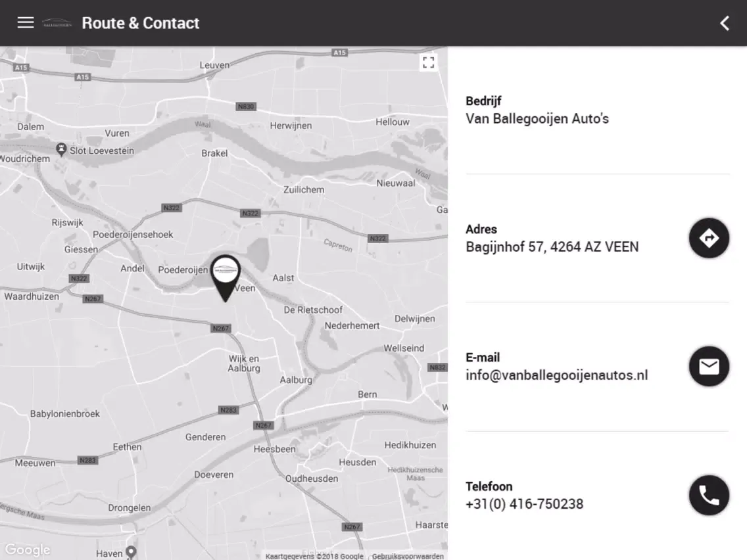Click the Rijswijk town label
747x560 pixels.
[x=68, y=222]
